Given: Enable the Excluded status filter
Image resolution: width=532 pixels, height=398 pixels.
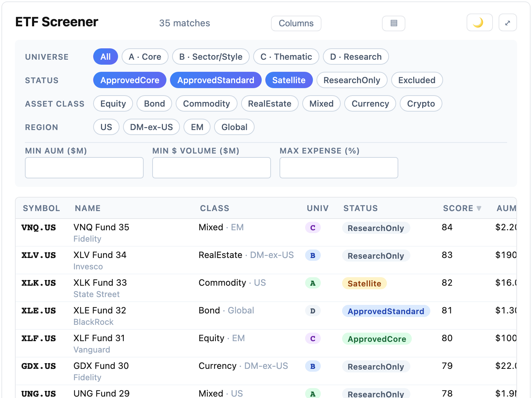Looking at the screenshot, I should point(417,80).
